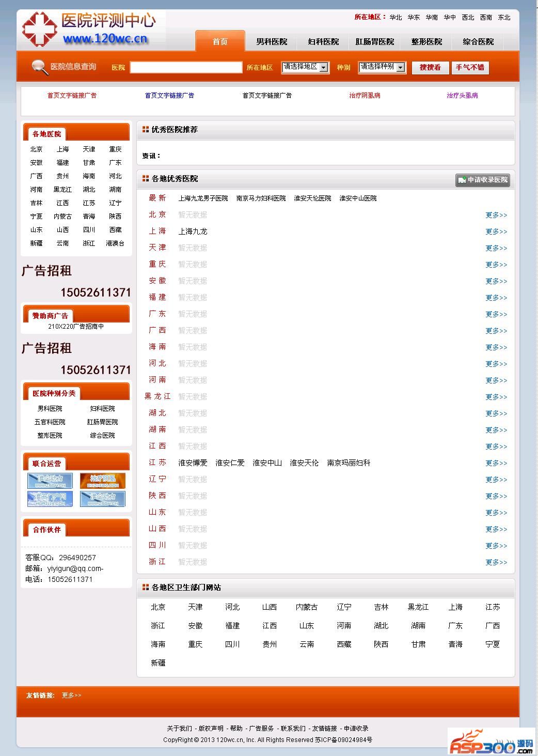Switch to the 男科医院 tab
Viewport: 538px width, 756px height.
click(x=272, y=41)
